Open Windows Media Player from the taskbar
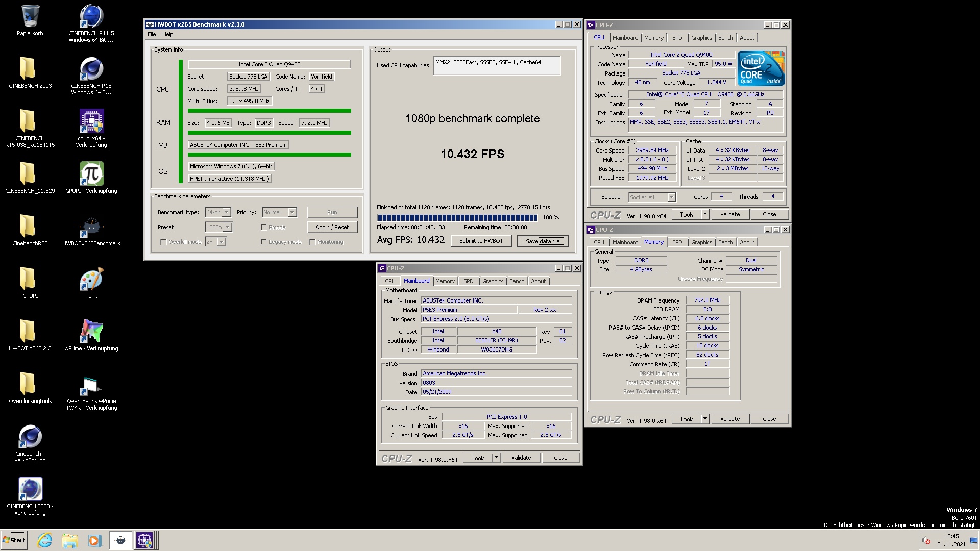This screenshot has width=980, height=551. tap(94, 540)
